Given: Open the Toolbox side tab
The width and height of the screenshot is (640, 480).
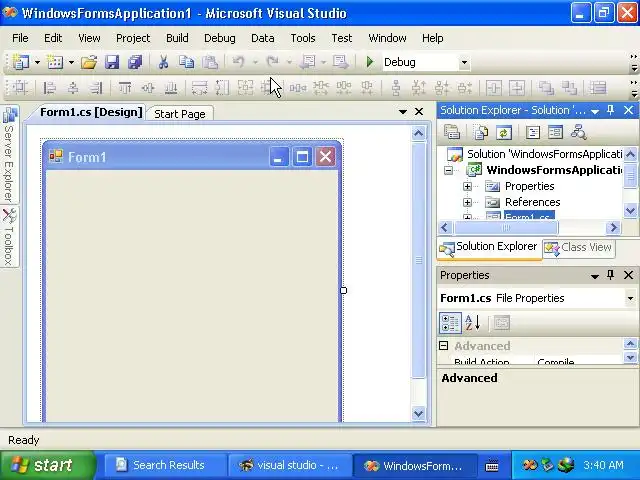Looking at the screenshot, I should (9, 237).
